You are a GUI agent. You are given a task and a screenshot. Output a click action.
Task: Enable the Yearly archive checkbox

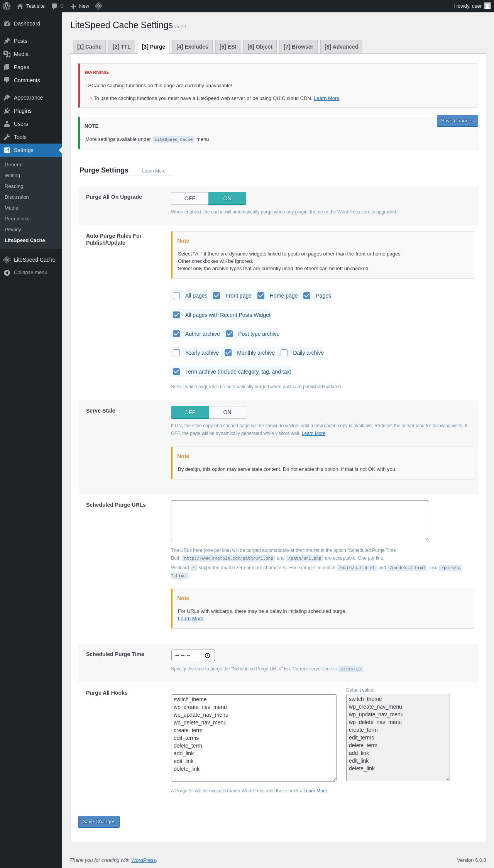[x=176, y=353]
